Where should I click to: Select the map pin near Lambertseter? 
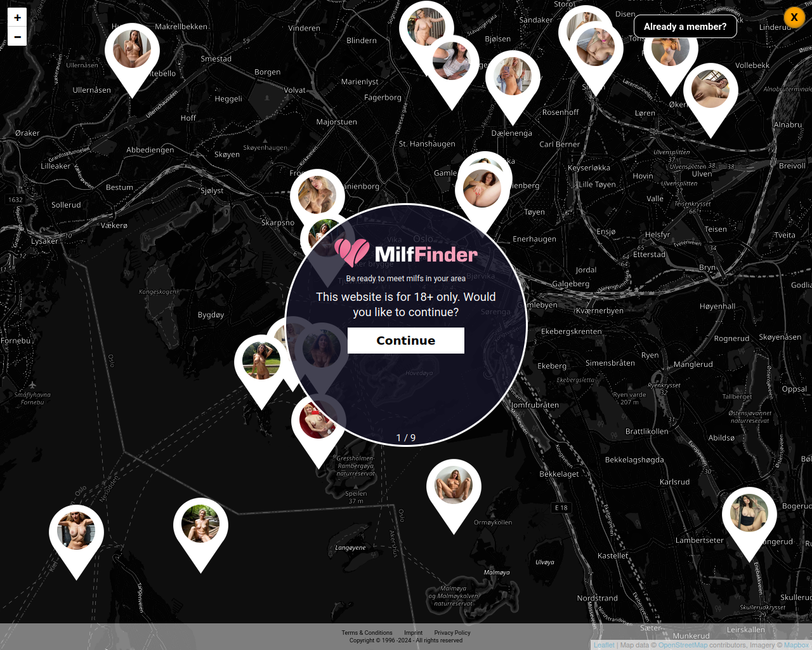tap(749, 523)
